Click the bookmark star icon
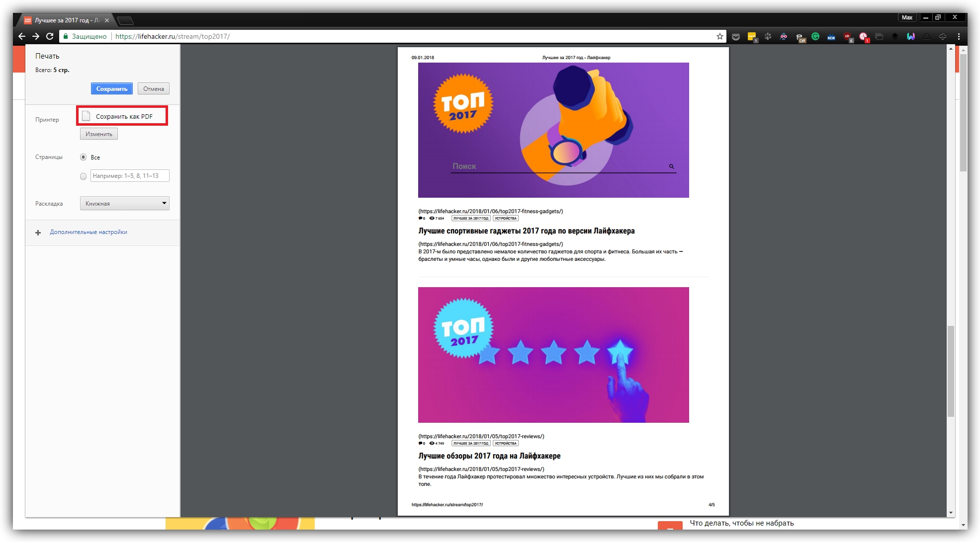 719,36
